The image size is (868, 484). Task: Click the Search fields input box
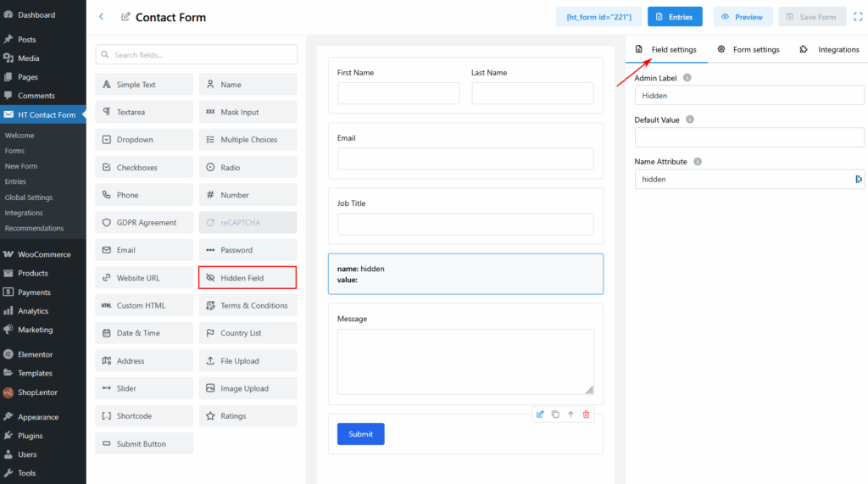[x=197, y=55]
